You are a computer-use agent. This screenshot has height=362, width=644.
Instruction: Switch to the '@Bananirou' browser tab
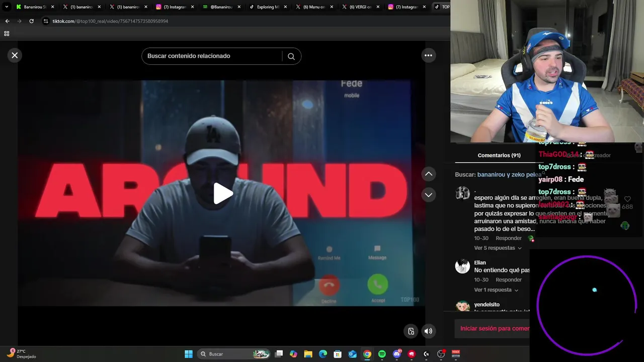[221, 7]
